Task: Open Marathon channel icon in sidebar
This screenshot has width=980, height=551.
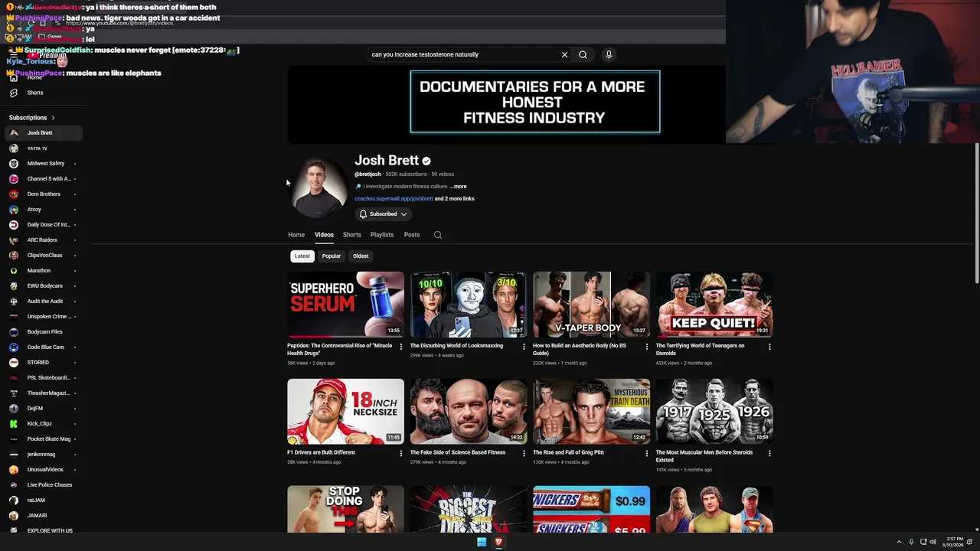Action: [14, 271]
